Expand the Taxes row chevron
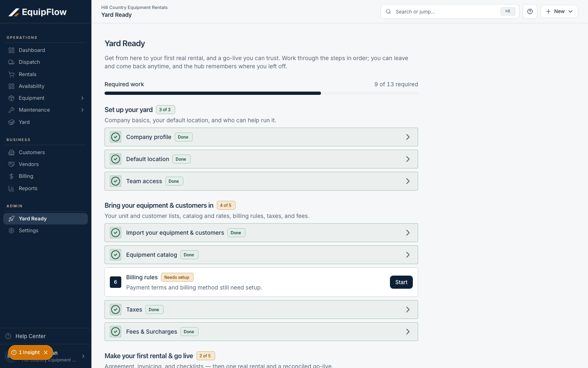The height and width of the screenshot is (368, 588). point(408,310)
